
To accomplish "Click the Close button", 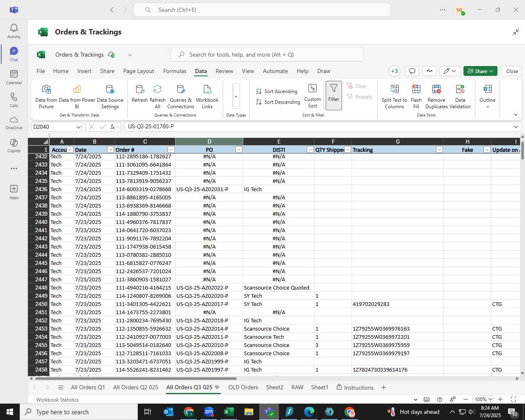I will [x=512, y=71].
